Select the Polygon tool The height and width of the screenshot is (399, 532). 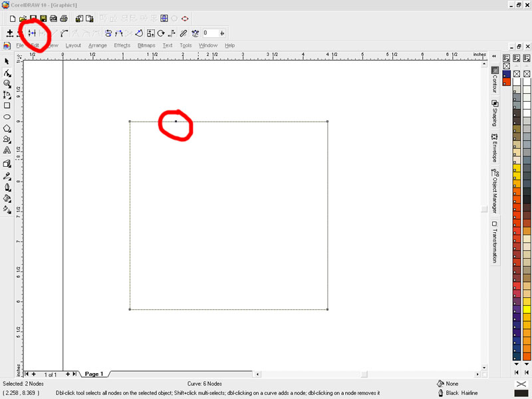[x=7, y=128]
